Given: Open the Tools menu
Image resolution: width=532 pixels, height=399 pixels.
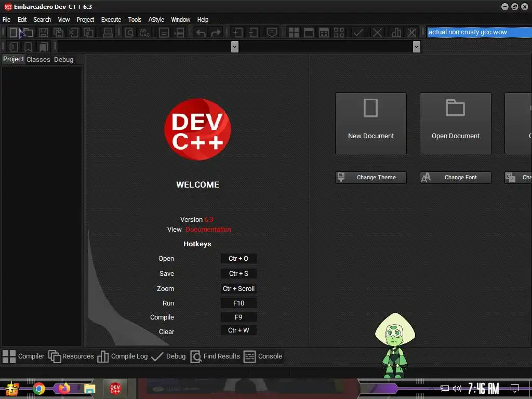Looking at the screenshot, I should pos(135,20).
